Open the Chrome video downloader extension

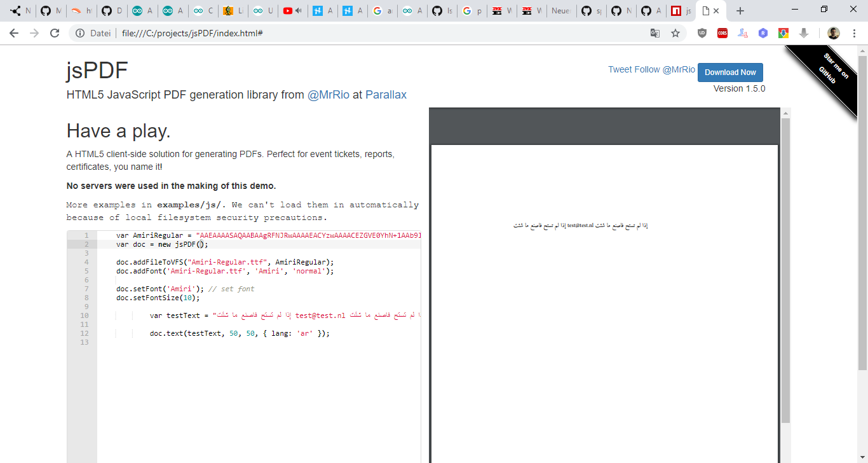[783, 32]
